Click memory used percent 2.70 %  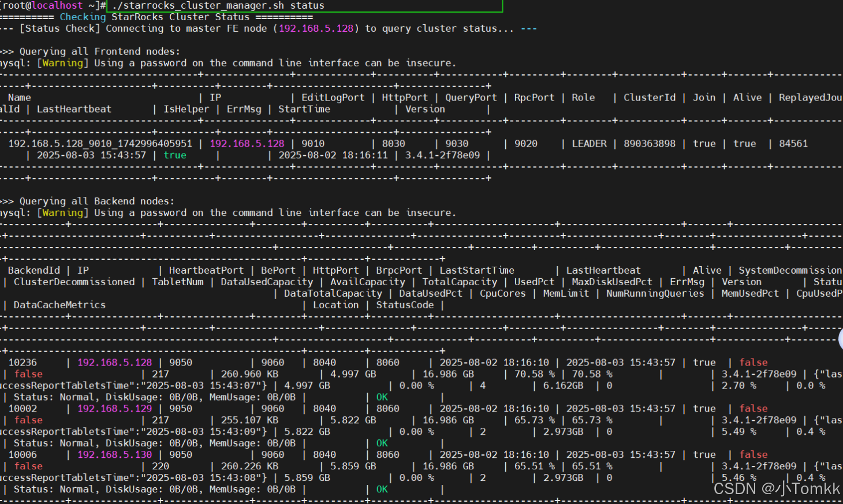(x=738, y=386)
